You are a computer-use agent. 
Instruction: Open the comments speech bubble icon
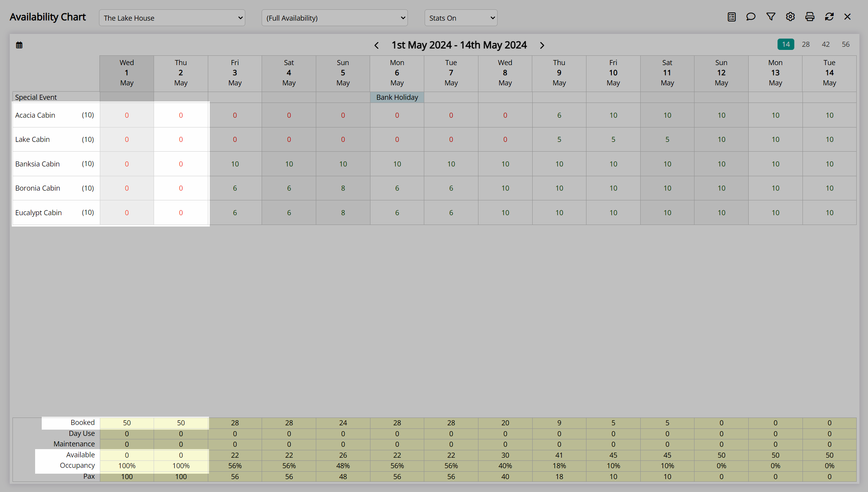(x=751, y=17)
